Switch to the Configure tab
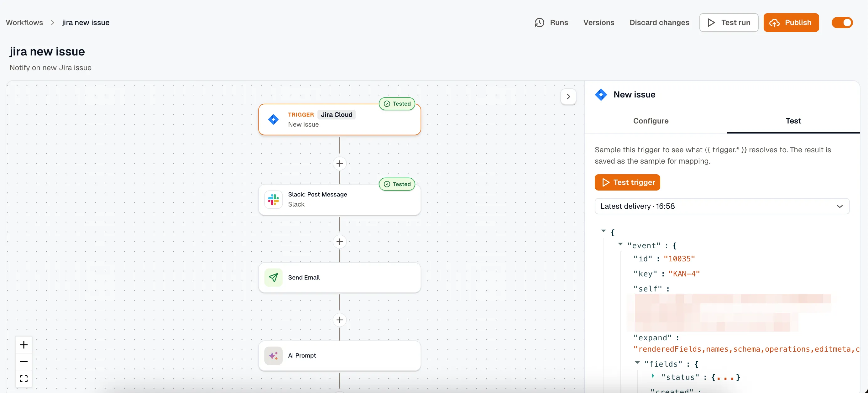 coord(650,121)
